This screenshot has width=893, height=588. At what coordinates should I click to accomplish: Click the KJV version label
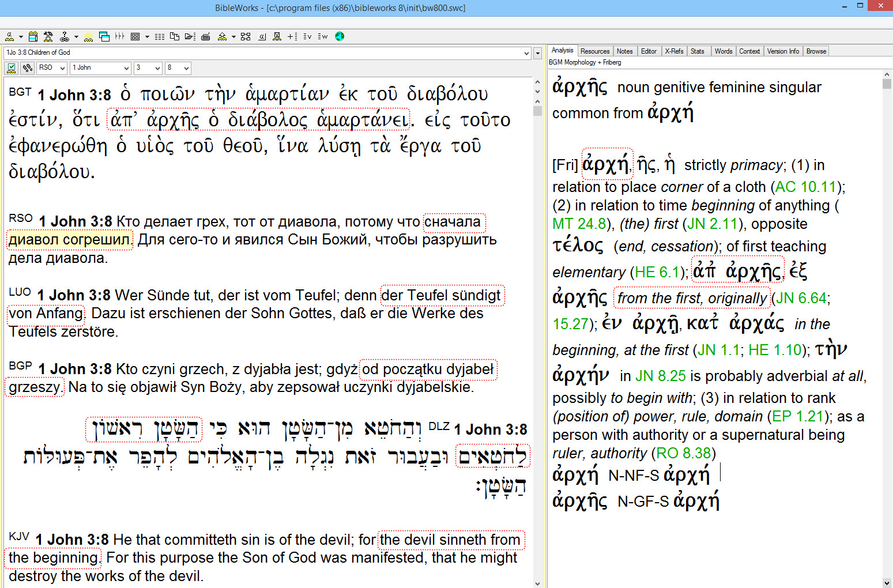click(19, 537)
